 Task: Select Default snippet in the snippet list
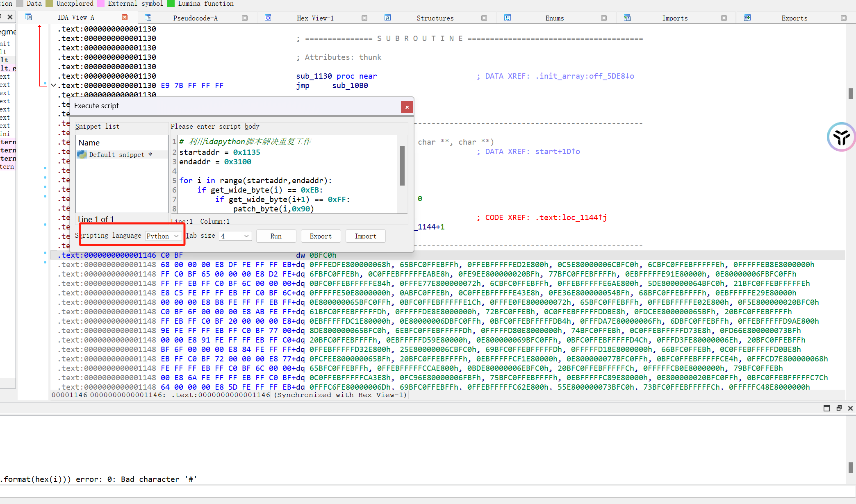[x=116, y=154]
